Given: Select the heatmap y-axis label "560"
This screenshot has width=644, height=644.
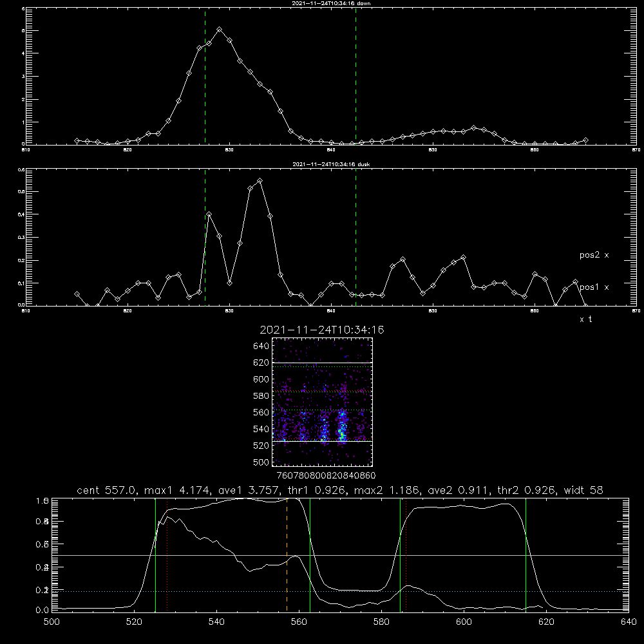Looking at the screenshot, I should coord(261,412).
